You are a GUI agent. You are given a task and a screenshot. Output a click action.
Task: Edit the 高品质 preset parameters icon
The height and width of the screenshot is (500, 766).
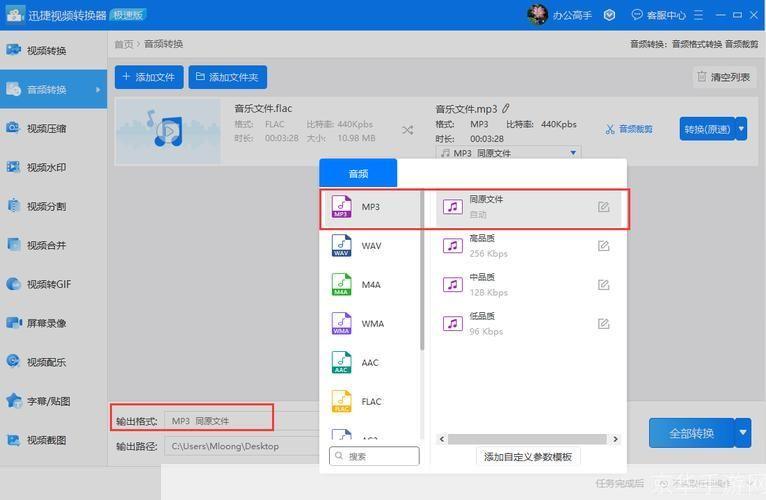[x=604, y=246]
